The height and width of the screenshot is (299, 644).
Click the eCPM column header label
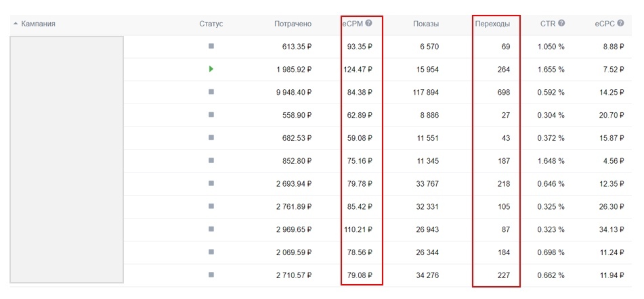click(352, 24)
